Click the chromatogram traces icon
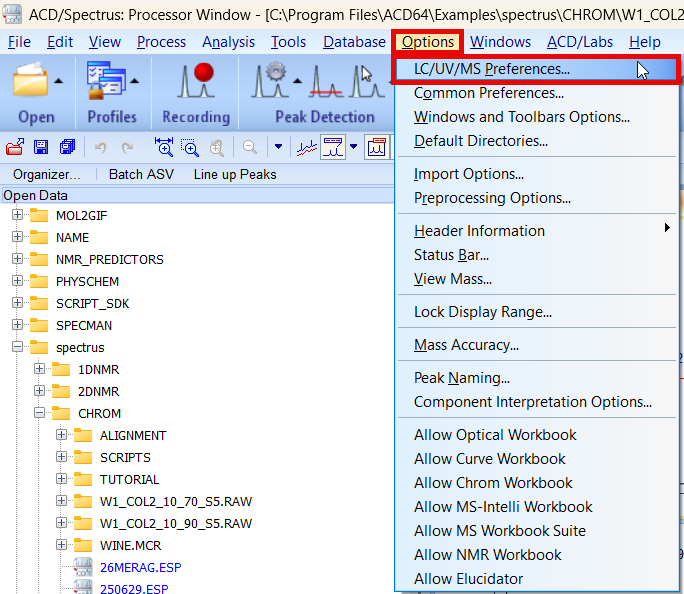The image size is (684, 594). pos(307,148)
